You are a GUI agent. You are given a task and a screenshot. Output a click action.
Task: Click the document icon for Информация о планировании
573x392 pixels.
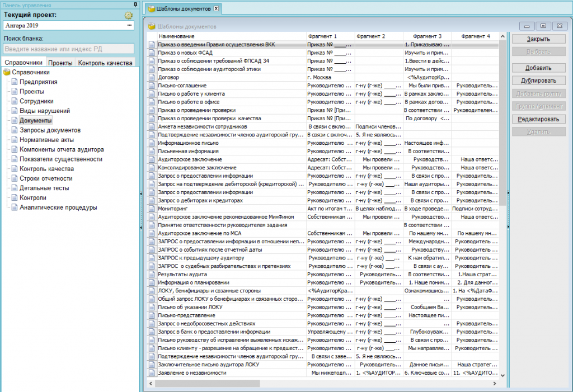[152, 282]
